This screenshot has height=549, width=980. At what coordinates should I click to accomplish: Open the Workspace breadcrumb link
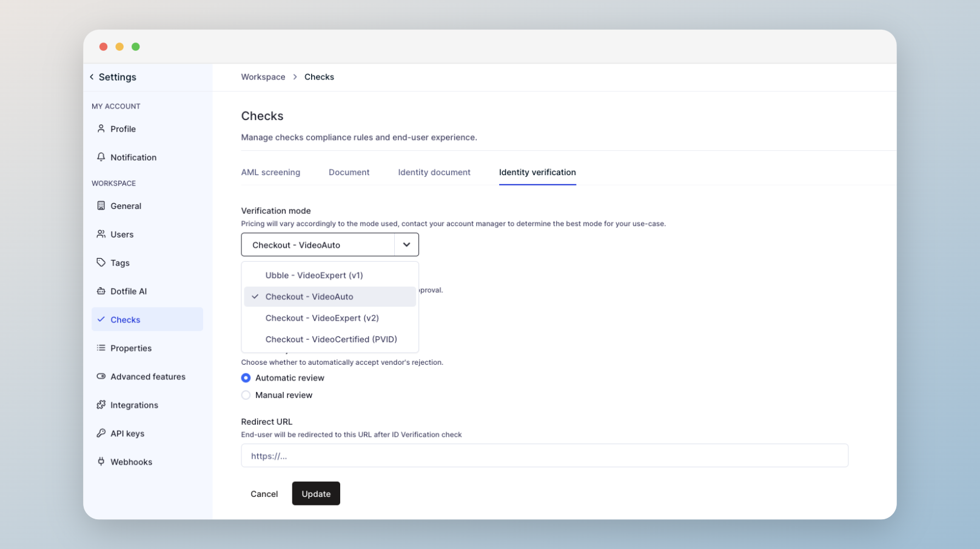[x=263, y=77]
